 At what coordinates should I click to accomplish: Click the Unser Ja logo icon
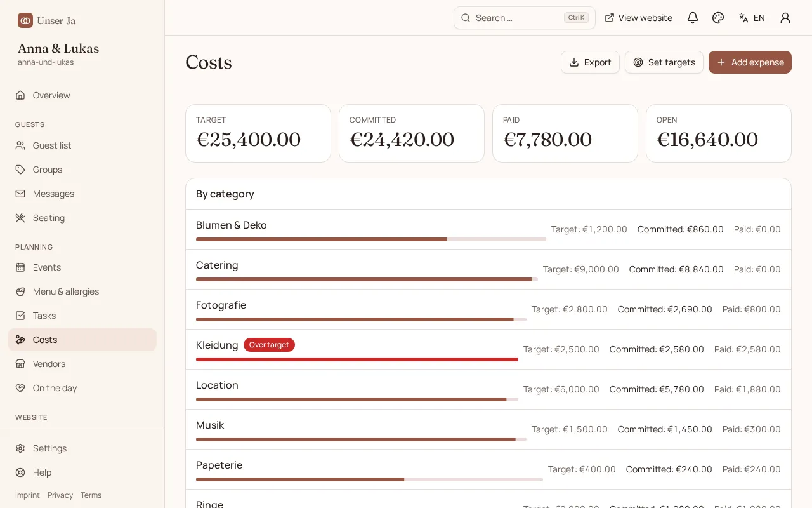tap(25, 20)
